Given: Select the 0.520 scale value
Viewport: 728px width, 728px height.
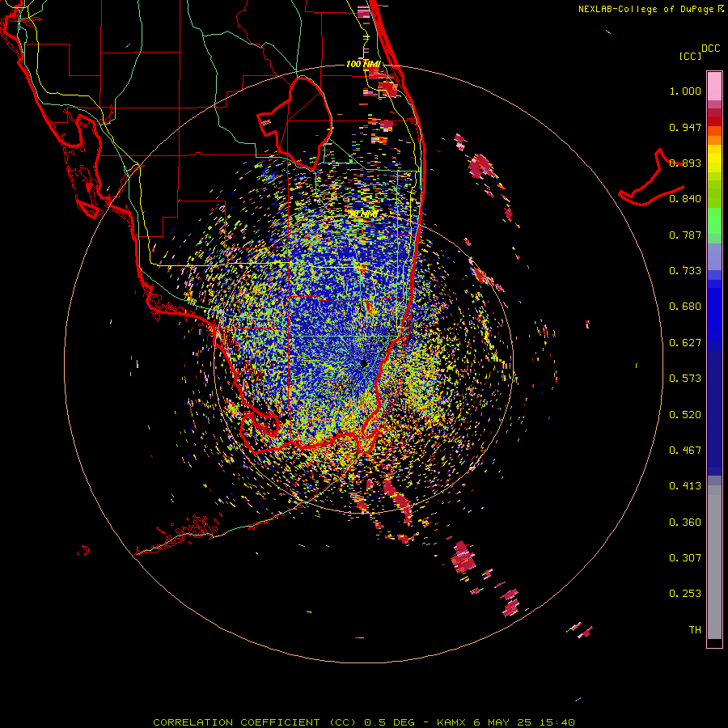Looking at the screenshot, I should (x=685, y=415).
